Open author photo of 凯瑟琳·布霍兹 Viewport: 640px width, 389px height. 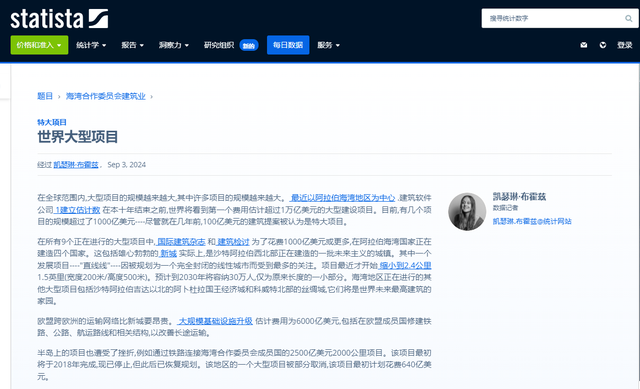(x=467, y=211)
